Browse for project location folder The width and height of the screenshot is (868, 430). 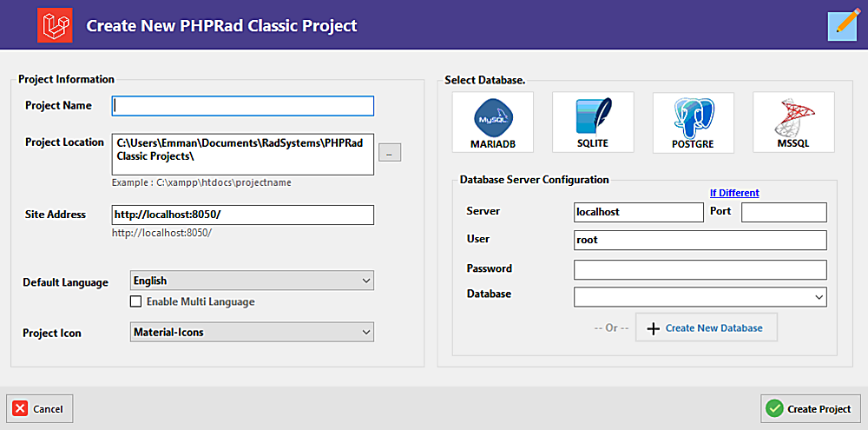pos(390,153)
